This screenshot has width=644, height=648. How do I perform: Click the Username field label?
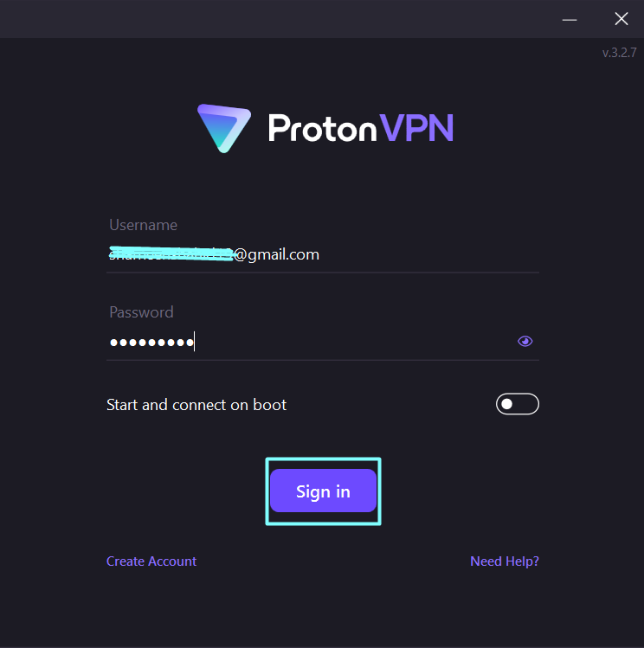tap(143, 225)
